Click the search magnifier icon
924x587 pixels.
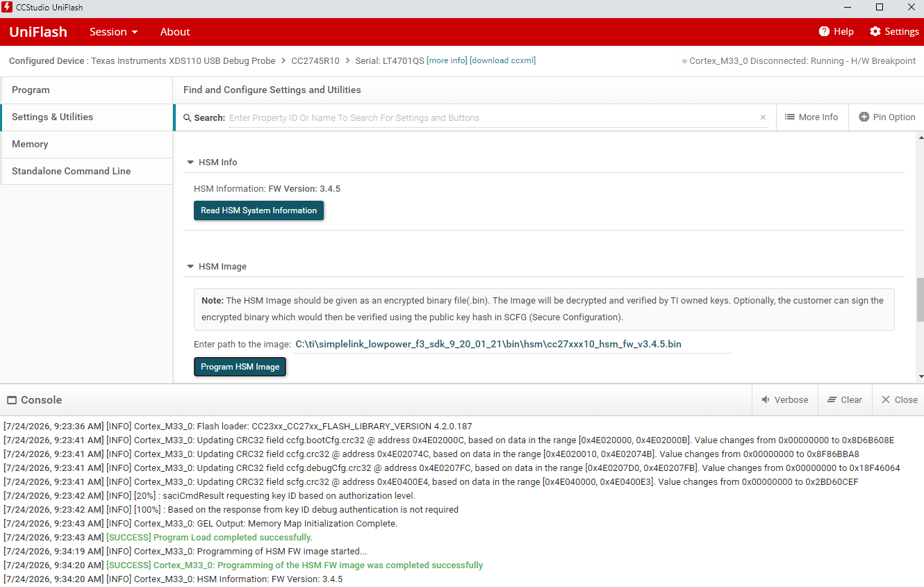[187, 118]
